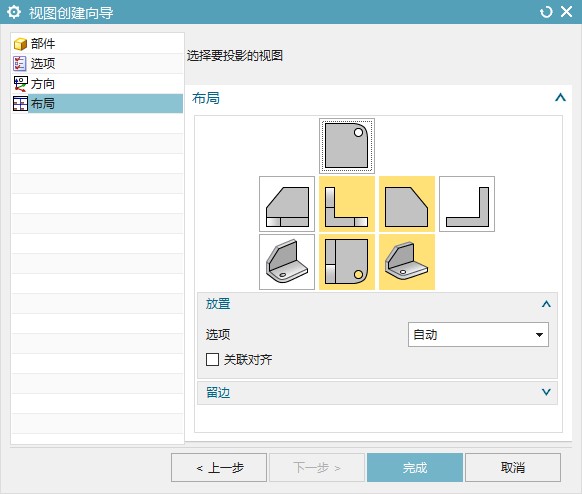Toggle the highlighted right side view with chamfer
Viewport: 582px width, 494px height.
point(407,204)
